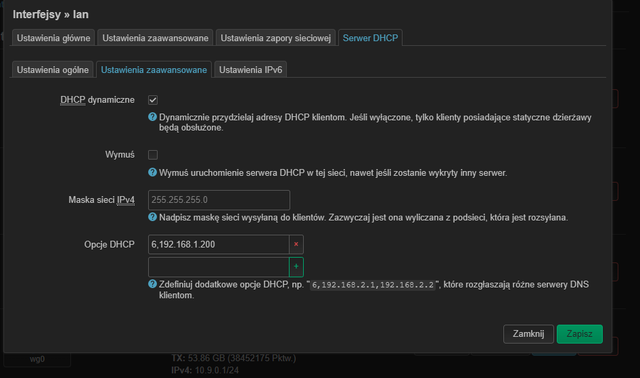
Task: Click the DHCP dynamiczne label
Action: pyautogui.click(x=97, y=100)
